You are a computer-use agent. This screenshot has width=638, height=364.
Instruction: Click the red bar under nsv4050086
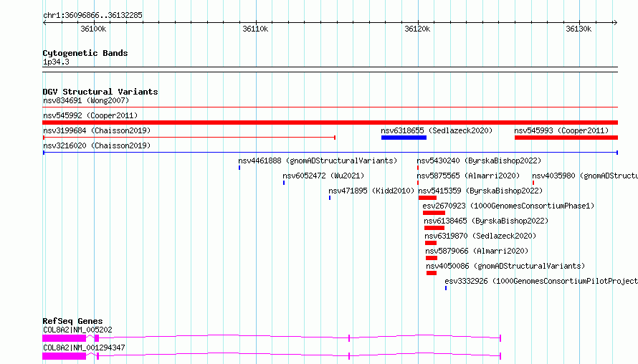(x=432, y=273)
